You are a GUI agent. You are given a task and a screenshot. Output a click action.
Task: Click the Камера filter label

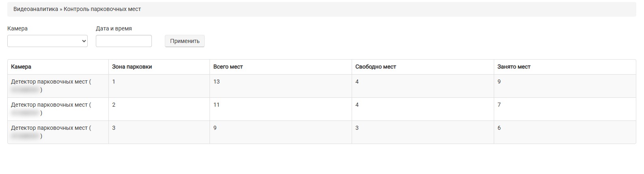pos(17,29)
